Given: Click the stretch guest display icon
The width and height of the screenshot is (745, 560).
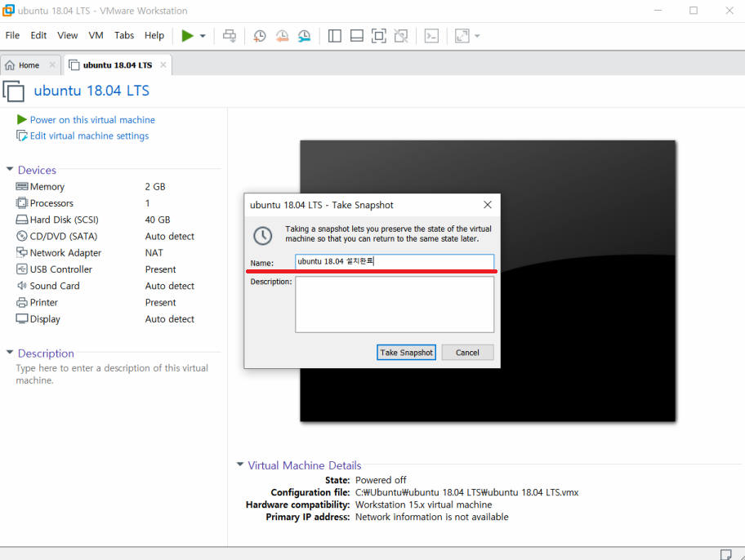Looking at the screenshot, I should (x=462, y=36).
